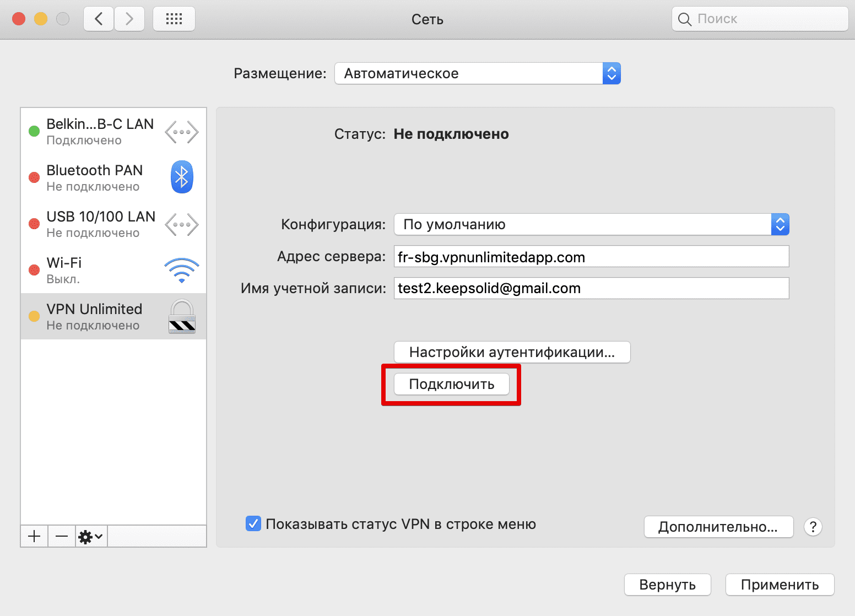Open the Размещение location dropdown
855x616 pixels.
pyautogui.click(x=477, y=73)
